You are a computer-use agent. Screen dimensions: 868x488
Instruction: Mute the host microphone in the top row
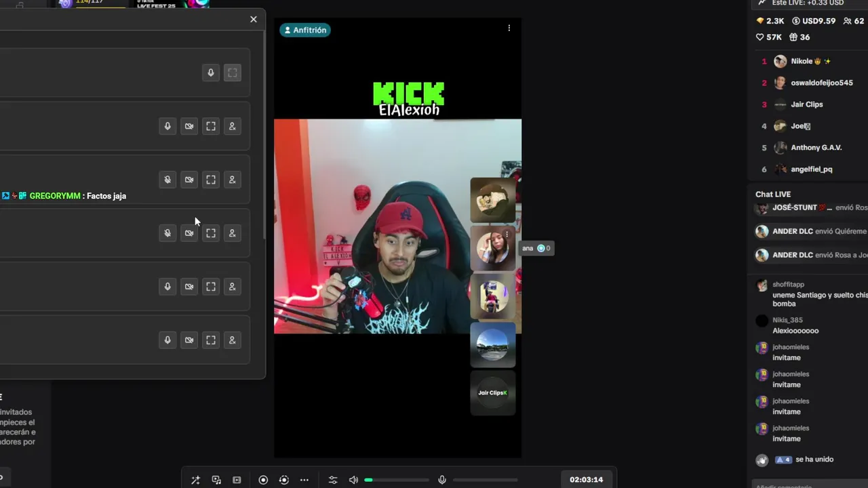coord(211,73)
